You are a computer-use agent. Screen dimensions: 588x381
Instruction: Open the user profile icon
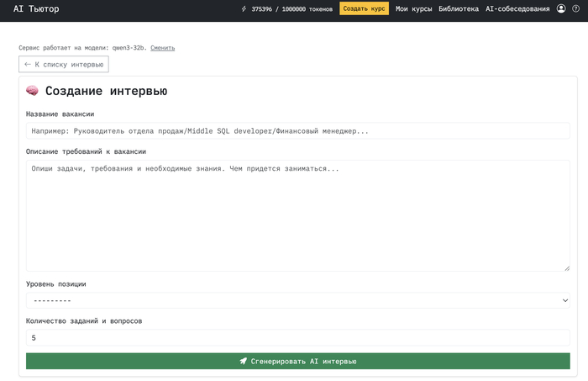[x=561, y=8]
